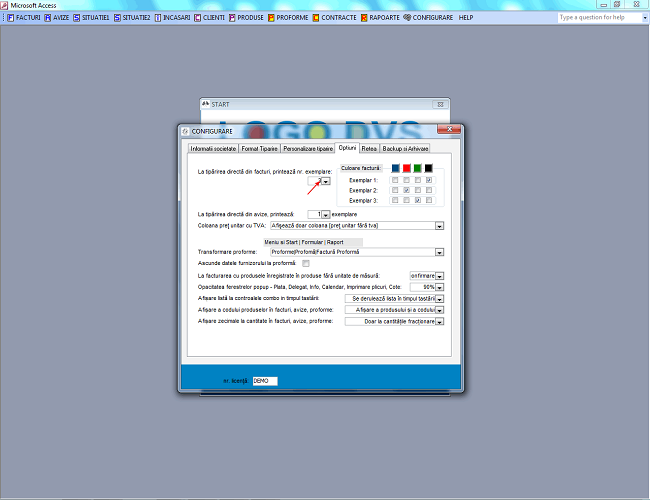This screenshot has width=650, height=500.
Task: Click the Microsoft Access app icon in title bar
Action: point(4,5)
